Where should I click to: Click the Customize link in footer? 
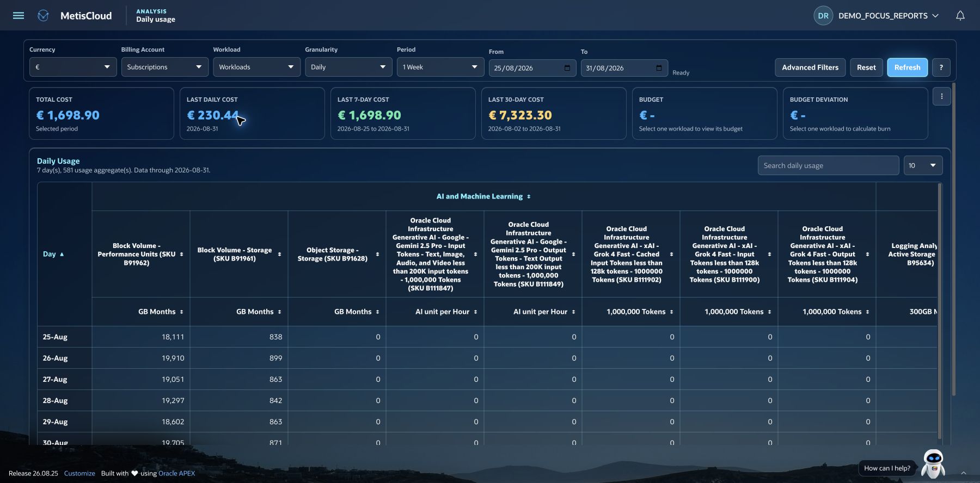(79, 473)
